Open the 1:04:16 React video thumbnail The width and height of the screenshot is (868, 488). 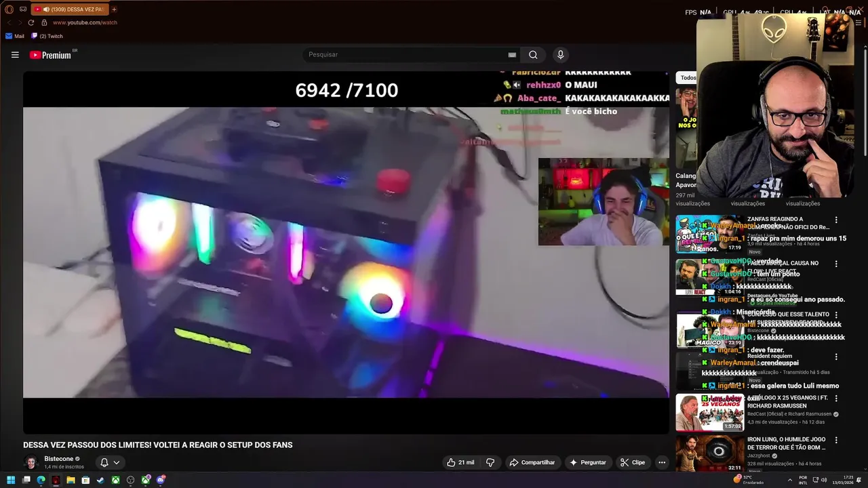709,277
